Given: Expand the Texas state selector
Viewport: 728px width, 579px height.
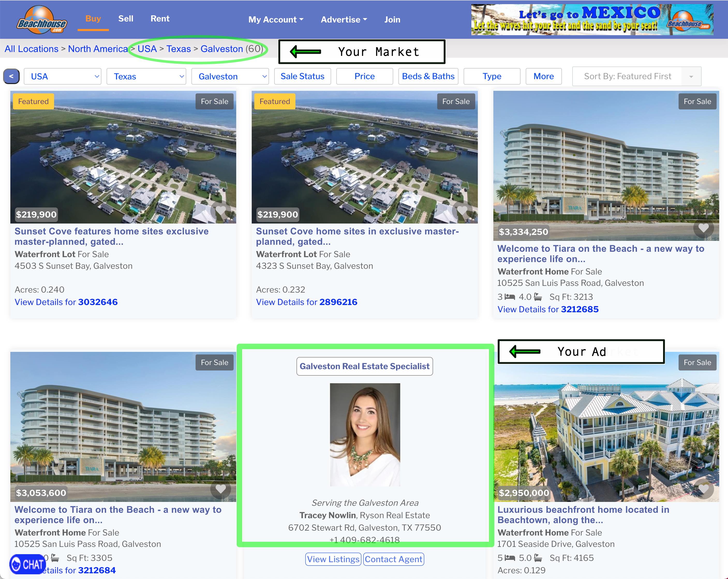Looking at the screenshot, I should coord(146,76).
